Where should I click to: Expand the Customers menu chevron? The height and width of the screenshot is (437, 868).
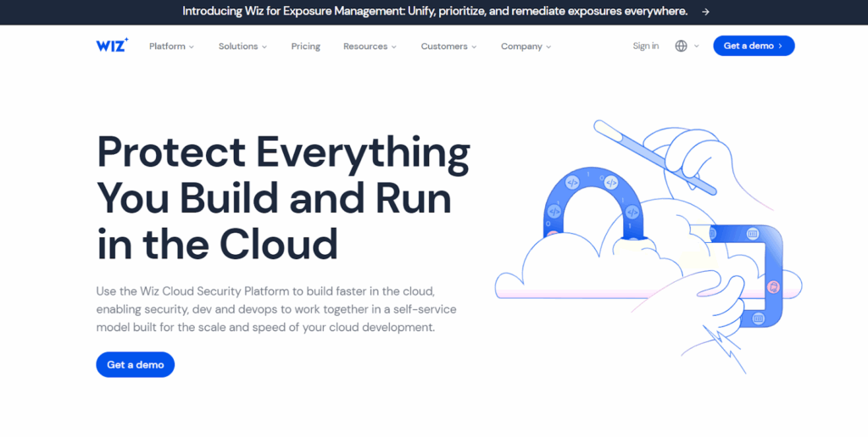(x=474, y=47)
